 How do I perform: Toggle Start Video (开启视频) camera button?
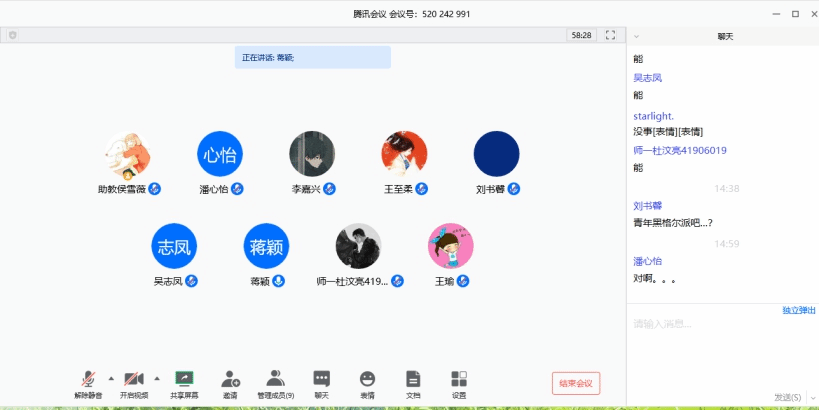pyautogui.click(x=134, y=379)
